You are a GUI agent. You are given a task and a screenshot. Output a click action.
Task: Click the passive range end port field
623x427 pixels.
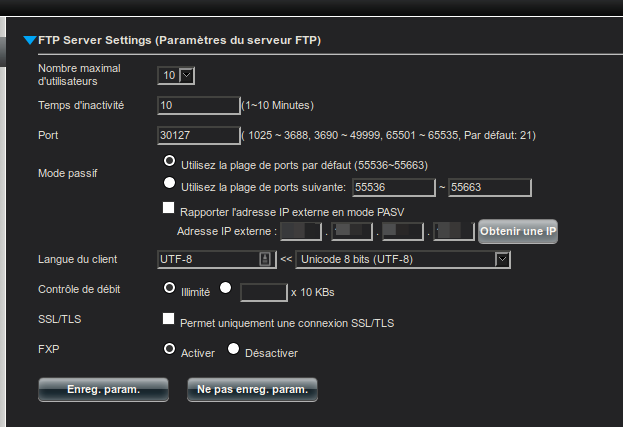pos(488,186)
